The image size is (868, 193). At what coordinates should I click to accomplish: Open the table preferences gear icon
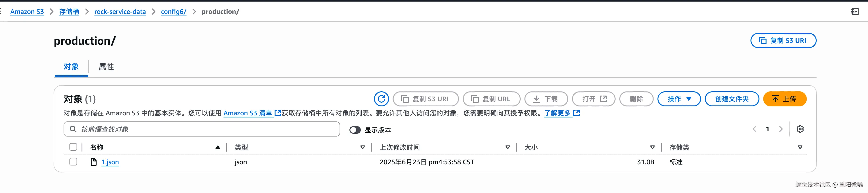pyautogui.click(x=800, y=129)
